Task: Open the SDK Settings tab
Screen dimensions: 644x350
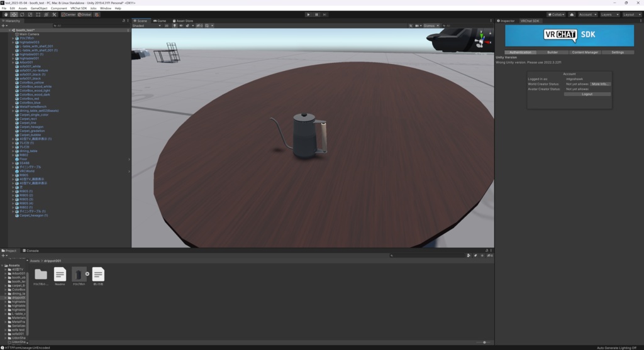Action: [x=618, y=53]
